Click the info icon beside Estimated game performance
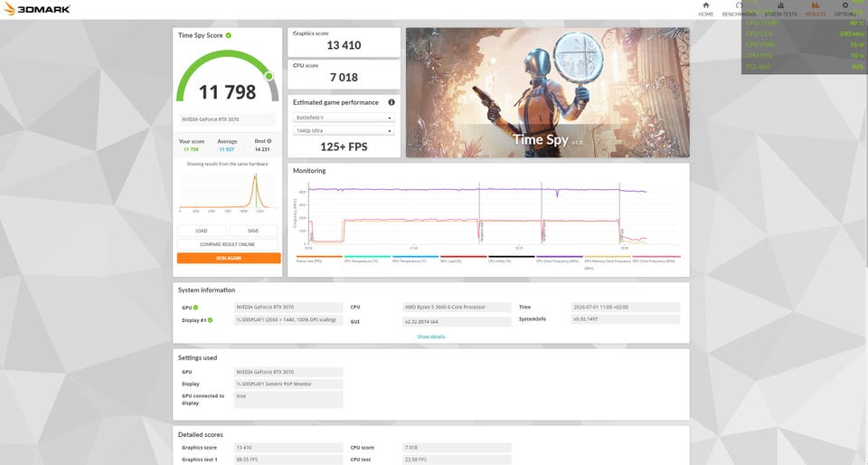This screenshot has width=868, height=465. pos(392,102)
